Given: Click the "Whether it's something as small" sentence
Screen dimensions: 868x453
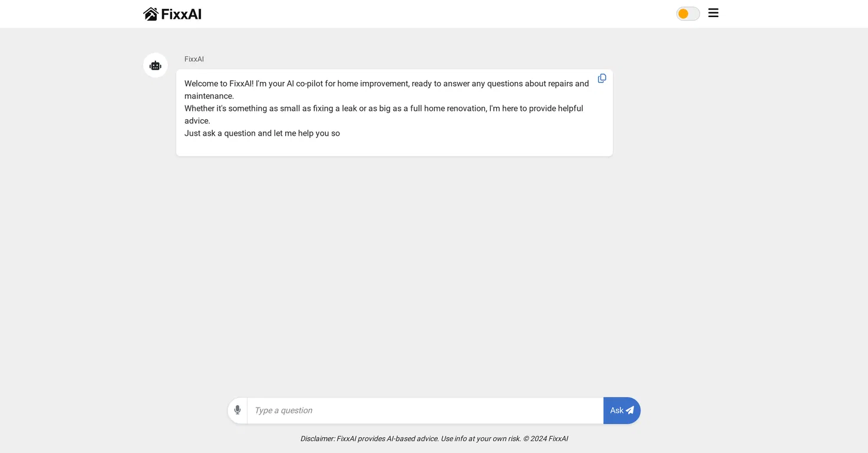Looking at the screenshot, I should coord(384,114).
